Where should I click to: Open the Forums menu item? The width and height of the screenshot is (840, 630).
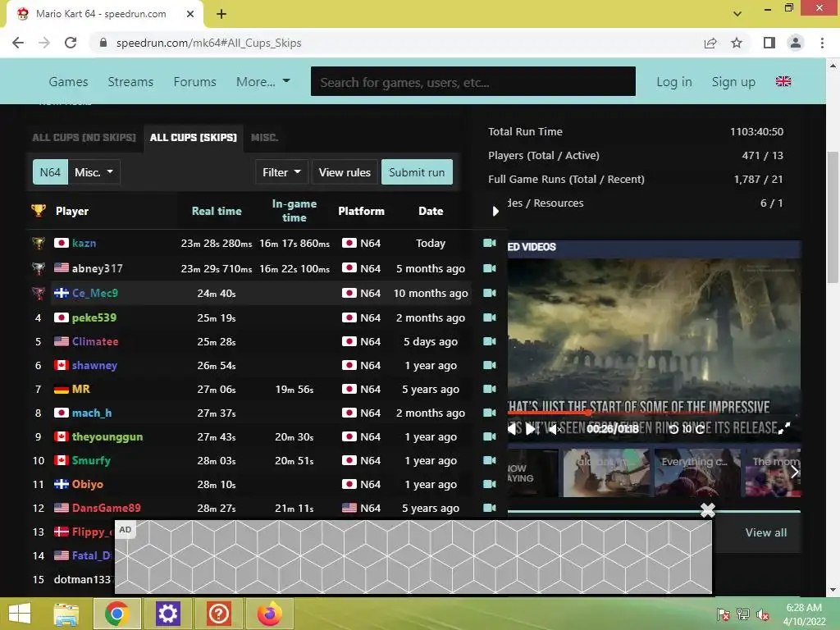pos(195,81)
